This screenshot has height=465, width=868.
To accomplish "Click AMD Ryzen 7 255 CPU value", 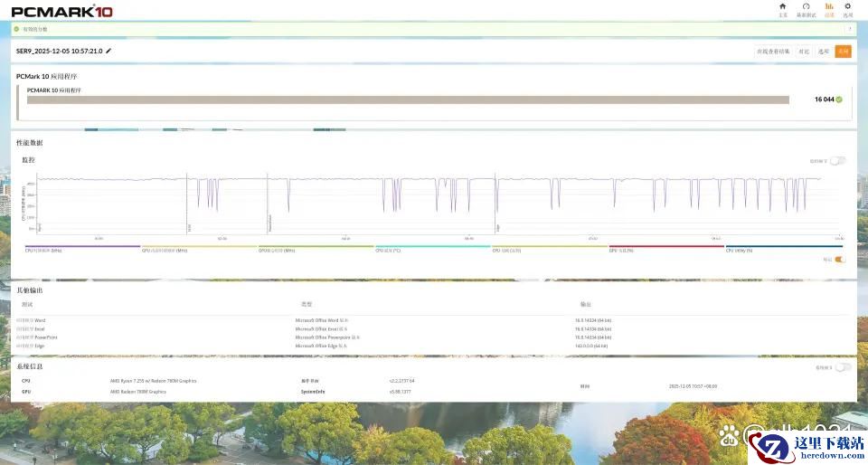I will coord(154,381).
